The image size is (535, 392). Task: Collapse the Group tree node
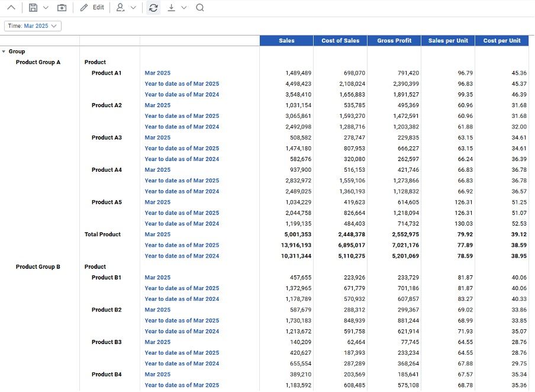(5, 51)
